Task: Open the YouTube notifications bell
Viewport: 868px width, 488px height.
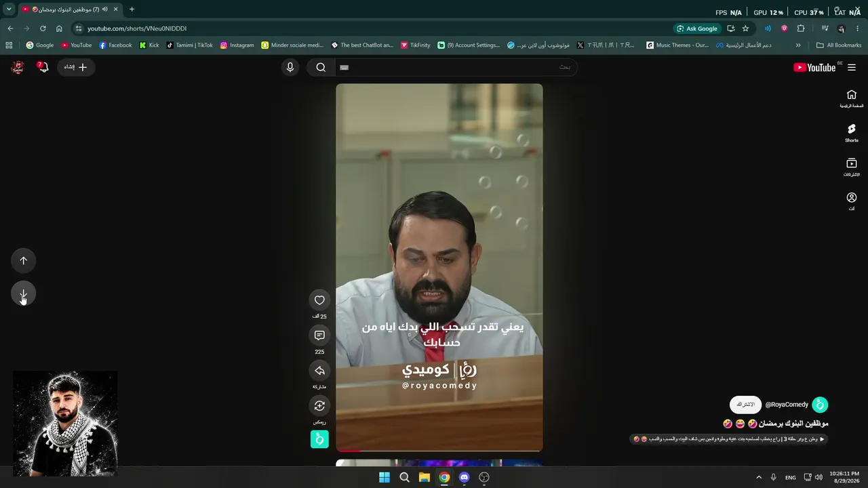Action: (x=43, y=67)
